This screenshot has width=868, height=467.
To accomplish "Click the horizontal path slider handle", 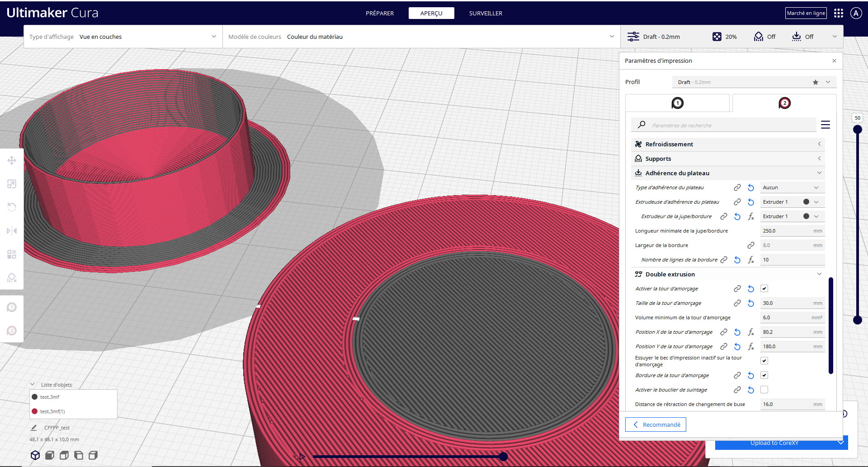I will [503, 457].
